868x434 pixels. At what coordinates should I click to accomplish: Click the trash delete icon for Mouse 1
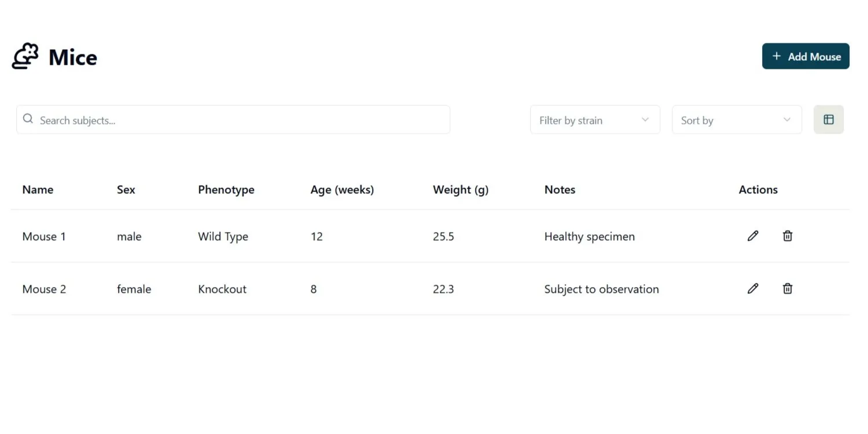click(788, 236)
